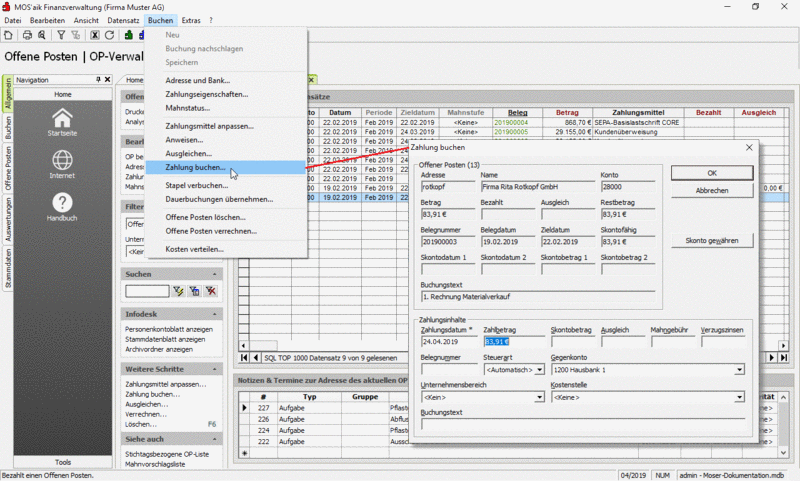Open print preview magnifier icon
The image size is (800, 481).
(x=42, y=35)
